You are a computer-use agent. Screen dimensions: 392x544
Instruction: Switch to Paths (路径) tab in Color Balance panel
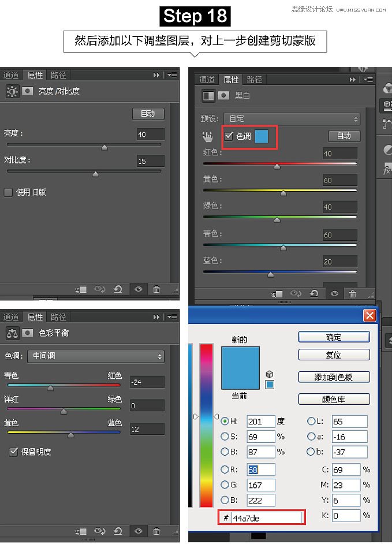pyautogui.click(x=58, y=317)
